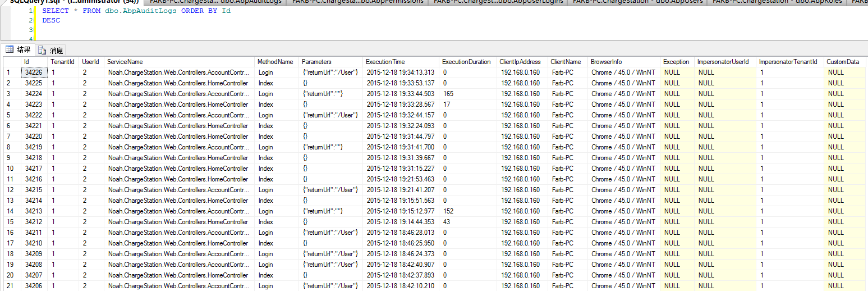
Task: Click ExecutionDuration cell with value 152
Action: [469, 211]
